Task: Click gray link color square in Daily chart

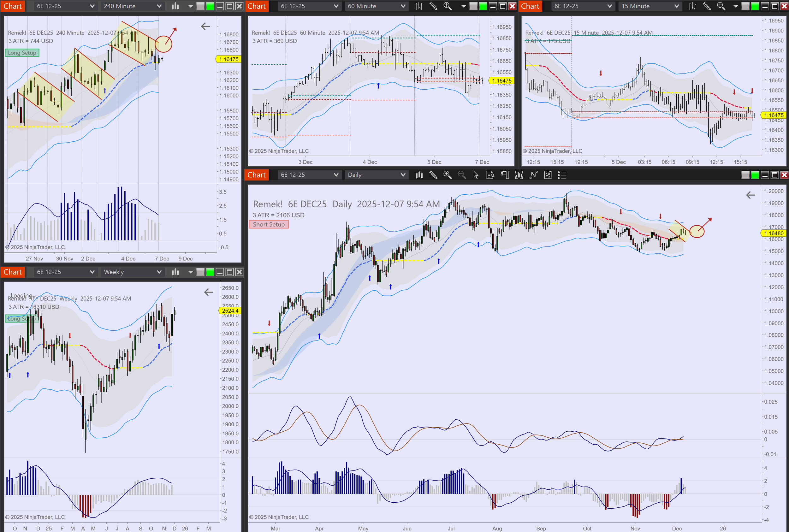Action: pyautogui.click(x=745, y=175)
